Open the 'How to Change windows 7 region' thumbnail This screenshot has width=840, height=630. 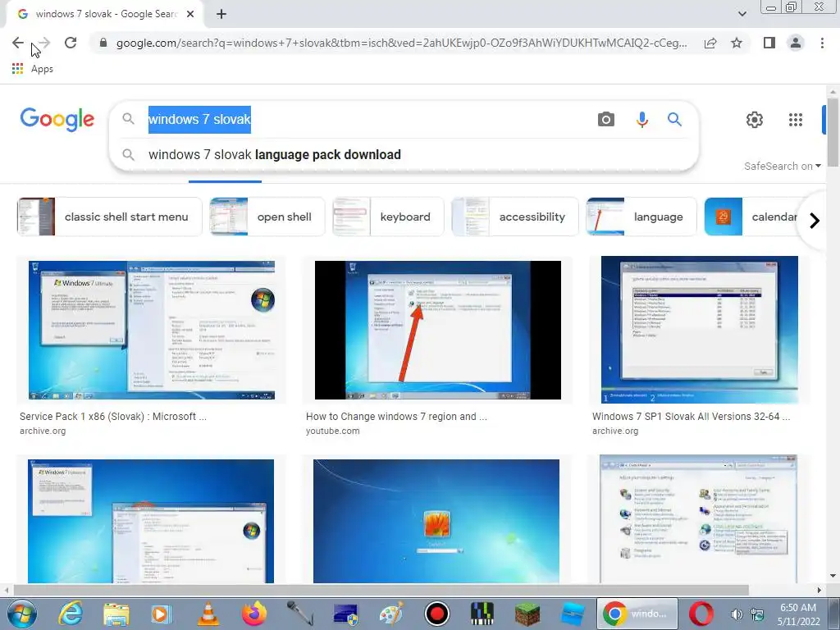[438, 330]
